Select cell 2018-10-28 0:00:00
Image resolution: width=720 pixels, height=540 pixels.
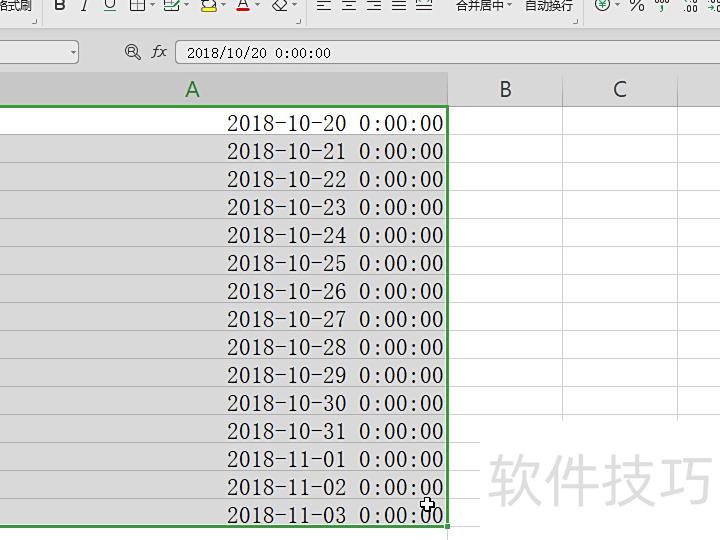coord(224,345)
